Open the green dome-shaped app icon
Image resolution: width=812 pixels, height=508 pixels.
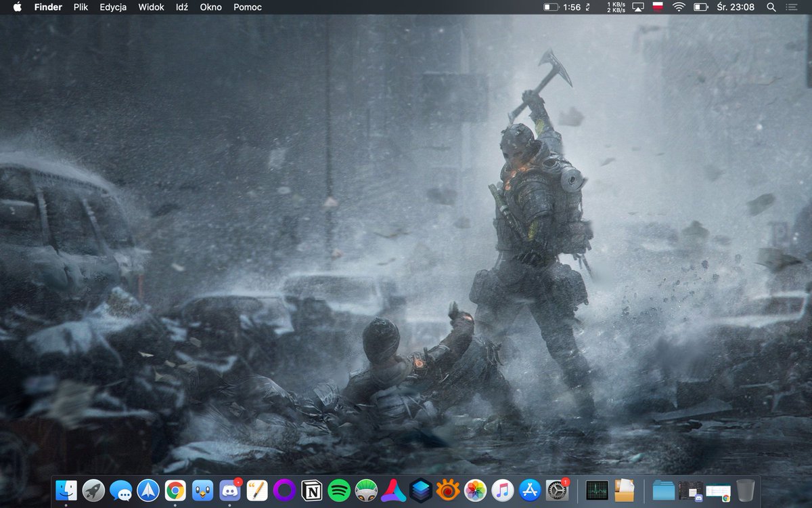[x=366, y=490]
